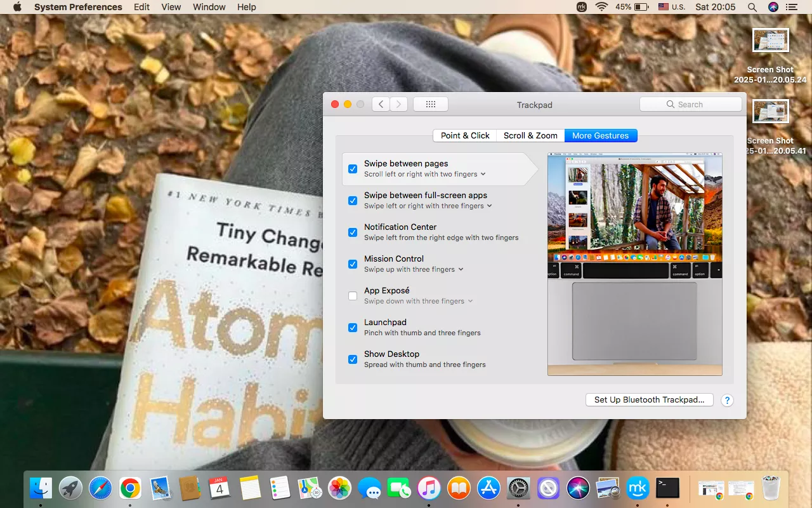Viewport: 812px width, 508px height.
Task: Click the Show All grid icon
Action: tap(430, 105)
